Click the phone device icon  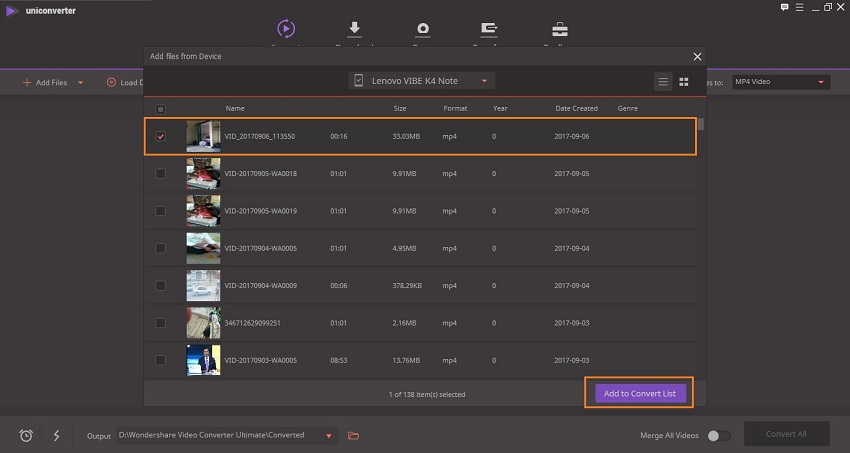click(x=358, y=81)
